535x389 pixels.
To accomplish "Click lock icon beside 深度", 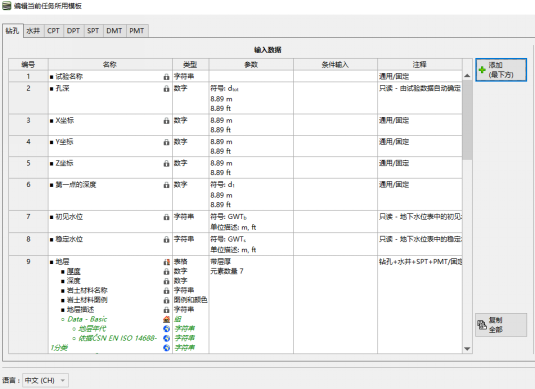I will (x=166, y=281).
